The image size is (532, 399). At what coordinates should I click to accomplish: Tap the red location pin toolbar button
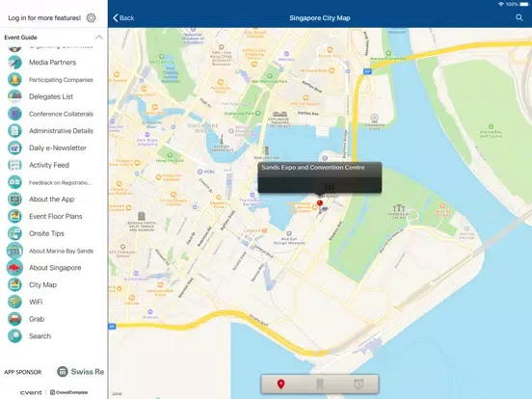pyautogui.click(x=280, y=385)
